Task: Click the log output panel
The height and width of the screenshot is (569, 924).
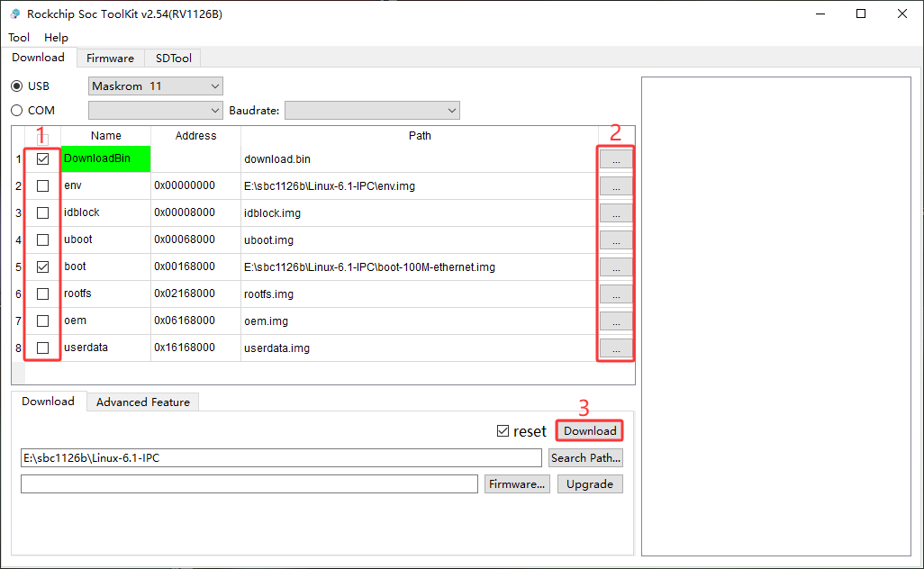Action: point(776,316)
